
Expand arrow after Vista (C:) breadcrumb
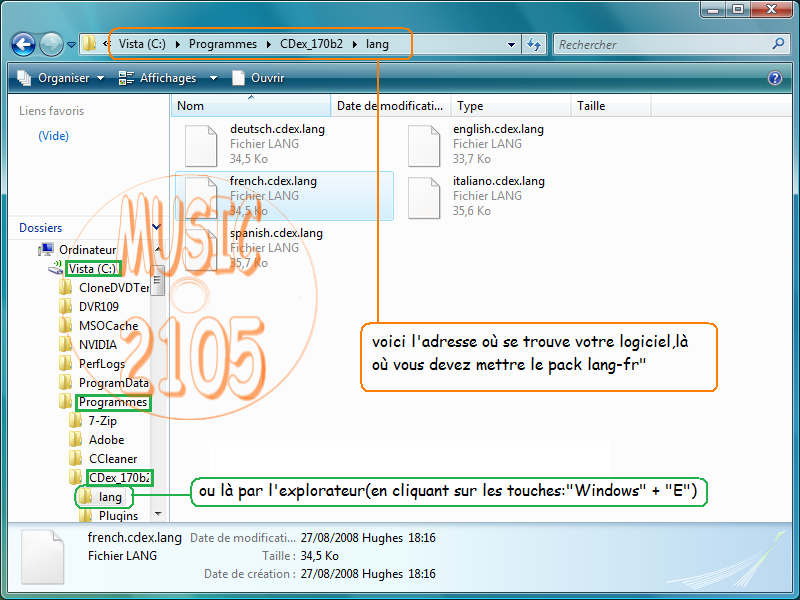178,44
